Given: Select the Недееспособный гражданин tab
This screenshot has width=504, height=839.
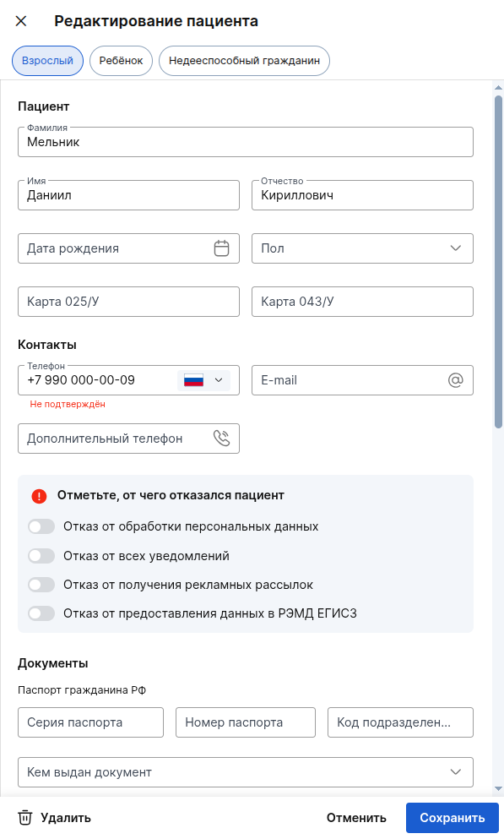Looking at the screenshot, I should coord(244,60).
